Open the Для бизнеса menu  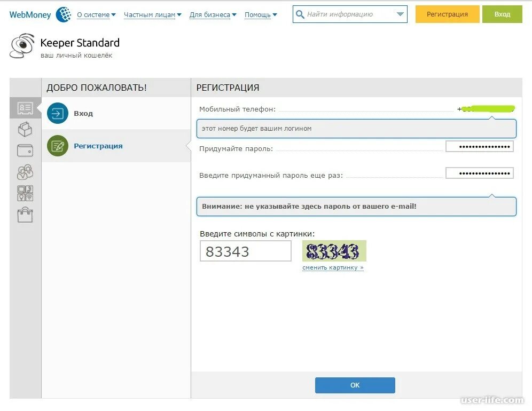[x=213, y=15]
